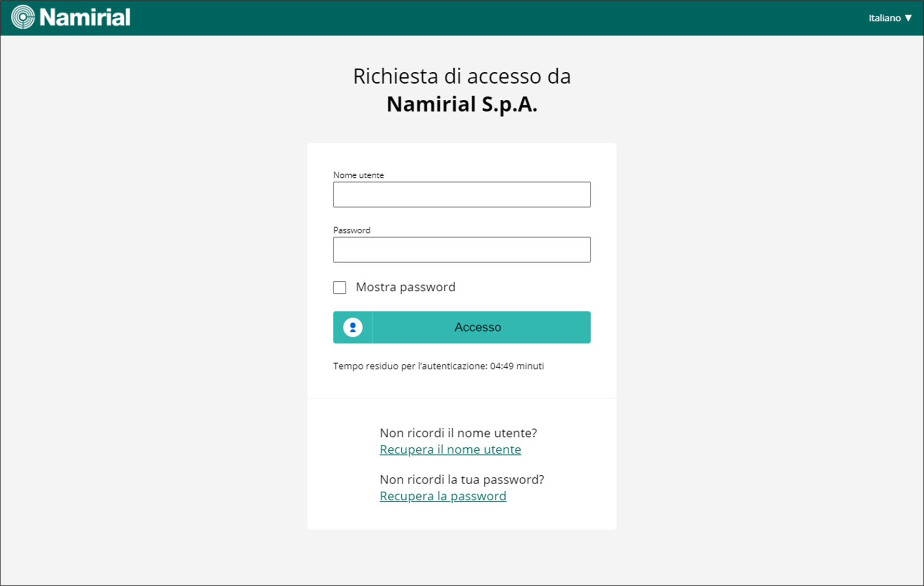Image resolution: width=924 pixels, height=586 pixels.
Task: Click Recupera la password to reset password
Action: (442, 496)
